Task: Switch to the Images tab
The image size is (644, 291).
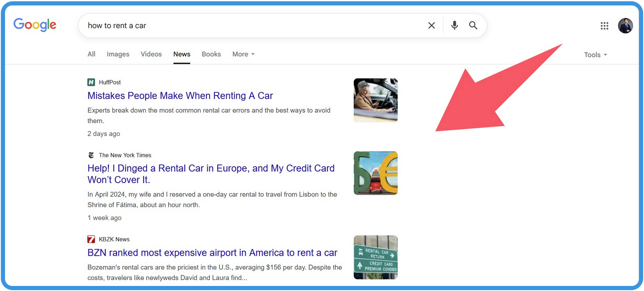Action: click(x=118, y=54)
